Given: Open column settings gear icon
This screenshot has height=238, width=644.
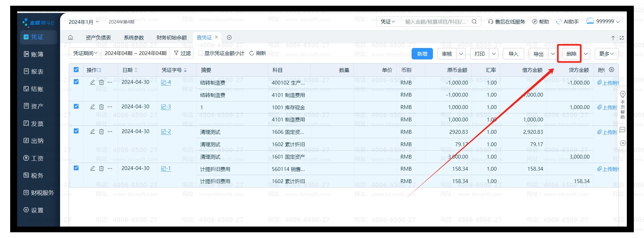Looking at the screenshot, I should click(x=612, y=70).
